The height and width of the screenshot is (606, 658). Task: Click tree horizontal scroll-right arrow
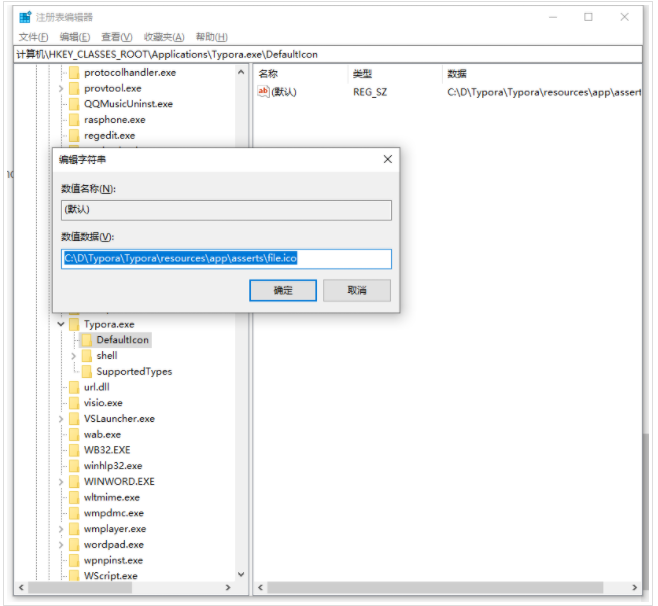click(x=228, y=588)
